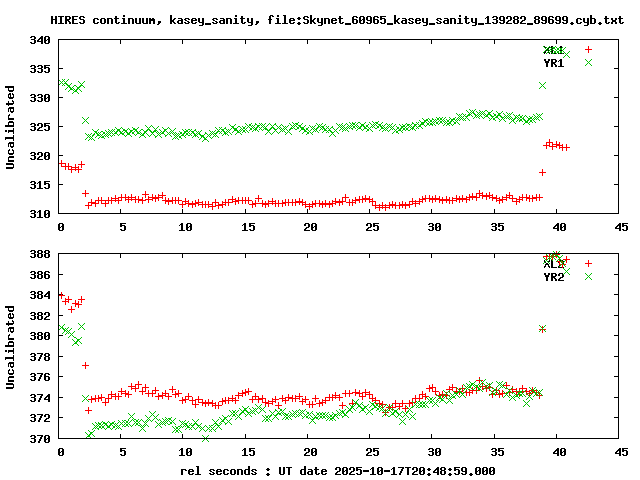This screenshot has height=480, width=640.
Task: Click the 'rel seconds : UT date' axis caption
Action: point(338,471)
